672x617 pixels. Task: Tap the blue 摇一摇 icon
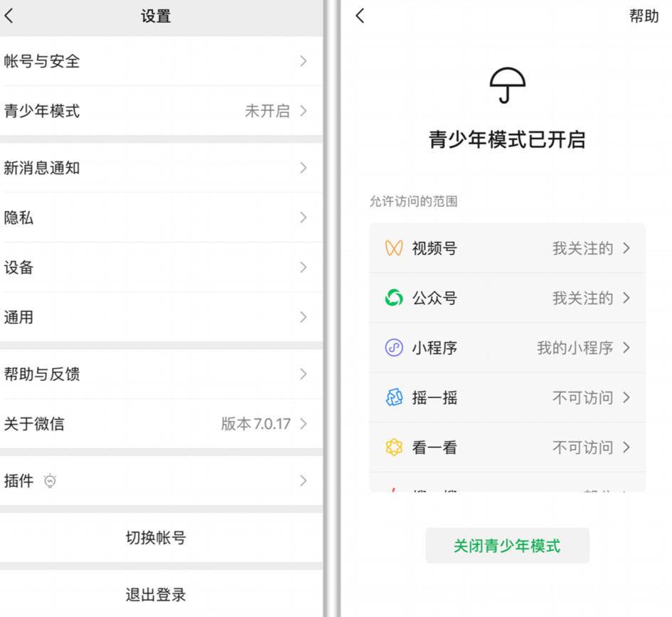pyautogui.click(x=394, y=397)
